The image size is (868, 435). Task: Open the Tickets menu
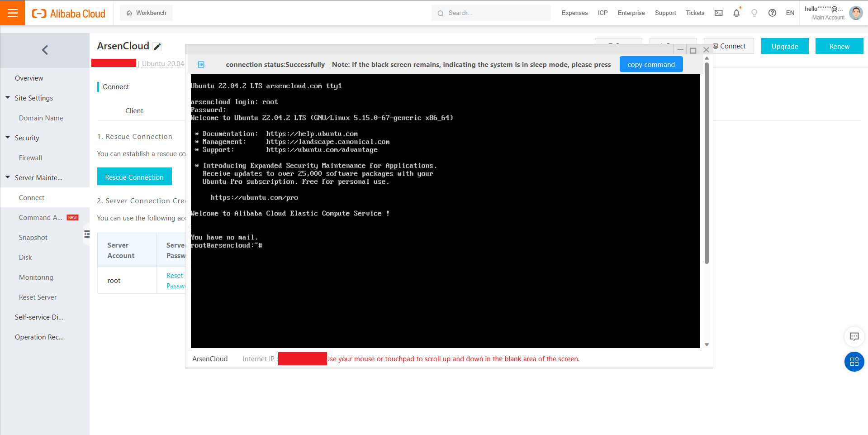coord(695,13)
